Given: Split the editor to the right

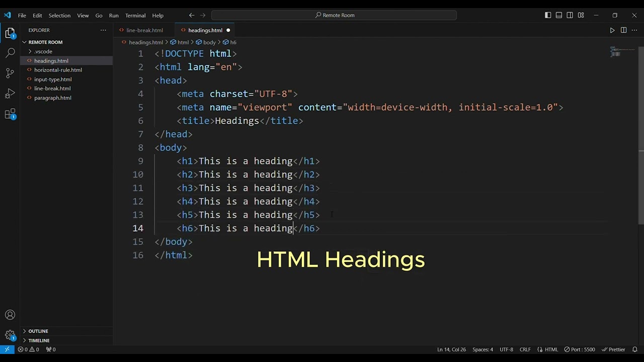Looking at the screenshot, I should pos(623,30).
